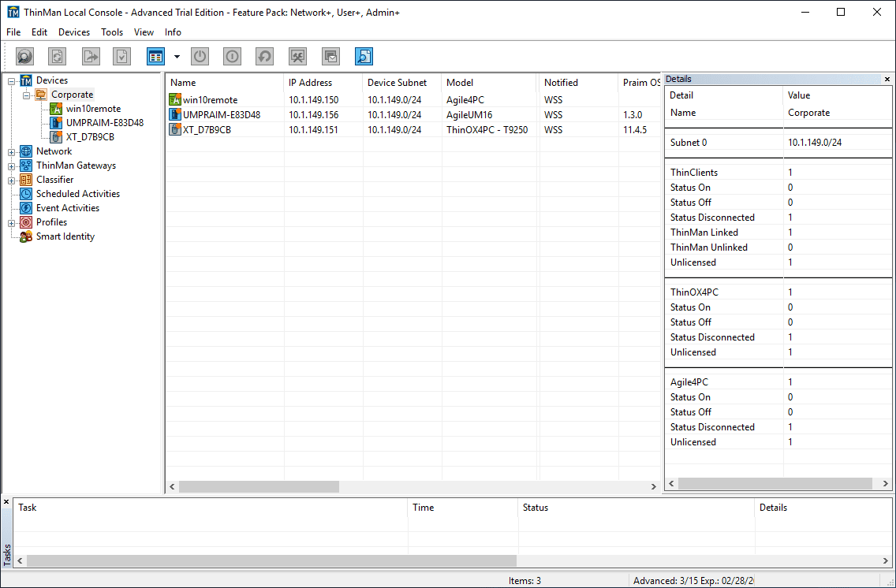Click the Scheduled Activities clock icon

26,194
